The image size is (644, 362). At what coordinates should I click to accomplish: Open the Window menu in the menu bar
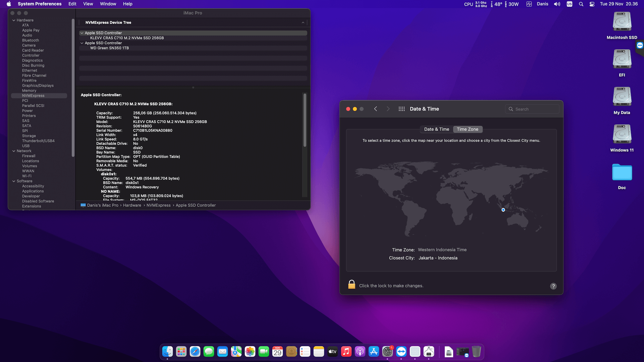click(x=108, y=4)
